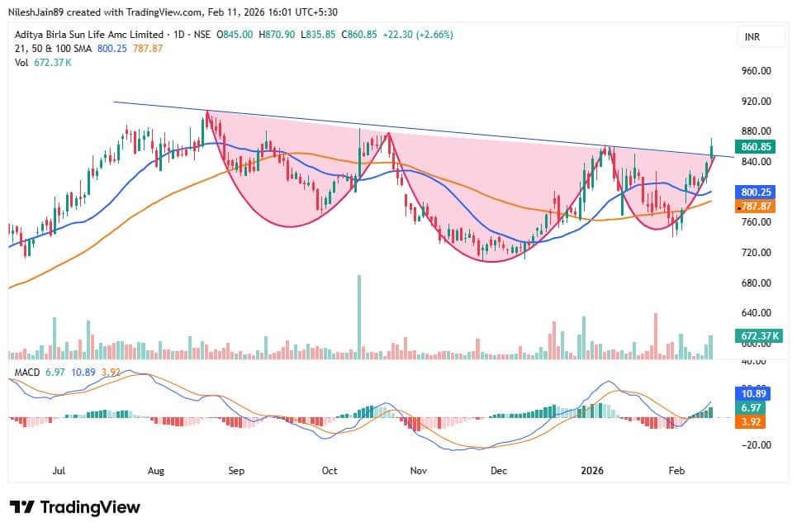This screenshot has height=532, width=797.
Task: Click the L835.85 low value
Action: (318, 35)
